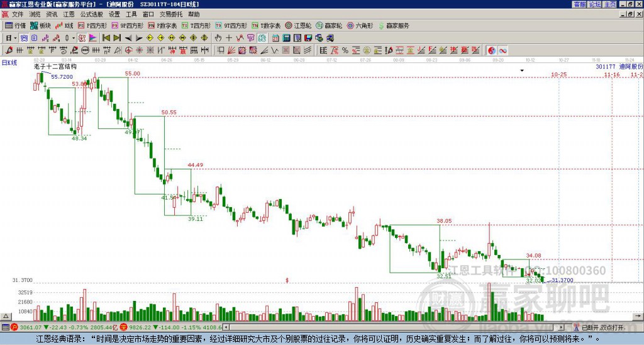This screenshot has height=345, width=644.
Task: Toggle the 权 adjustment icon
Action: 82,38
